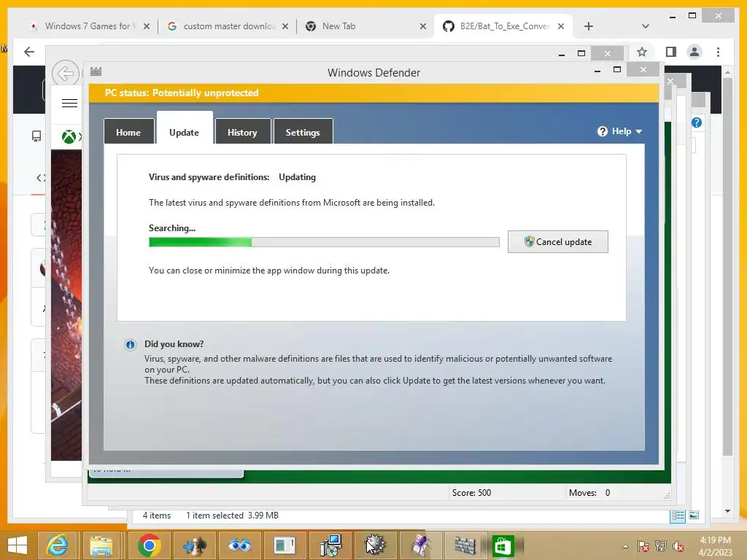
Task: Open the window-panel taskbar icon beside the eyes
Action: (285, 545)
